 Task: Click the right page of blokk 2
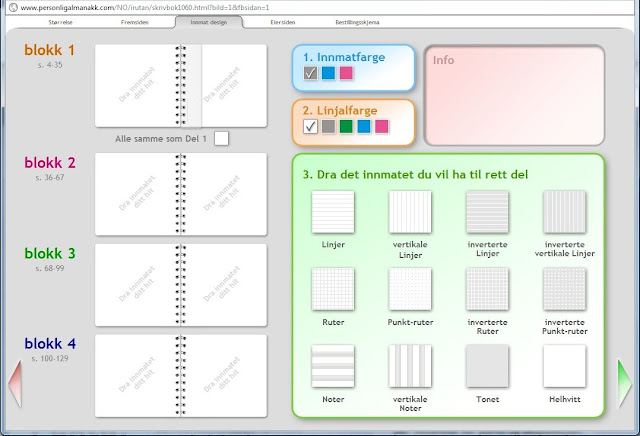[x=226, y=194]
